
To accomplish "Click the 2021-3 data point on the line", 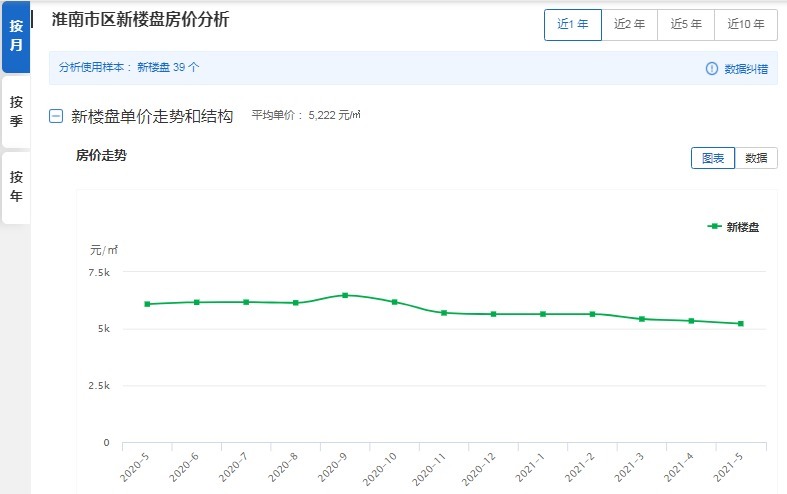I will [x=641, y=319].
